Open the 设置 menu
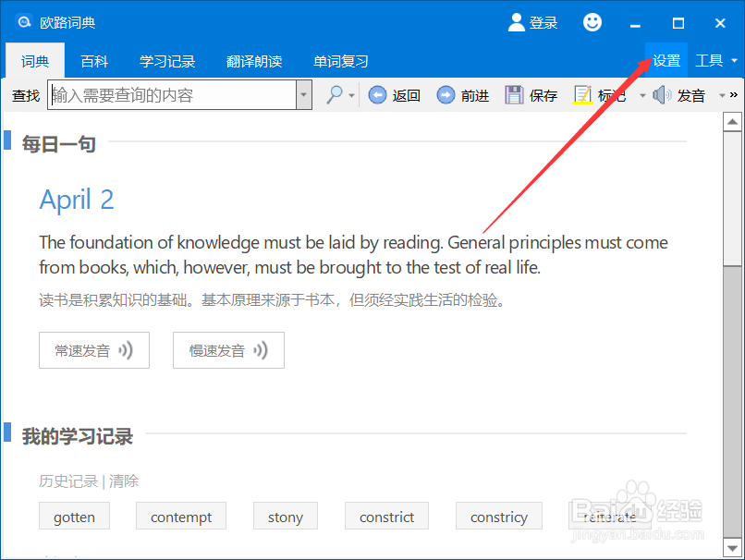745x560 pixels. (x=666, y=60)
